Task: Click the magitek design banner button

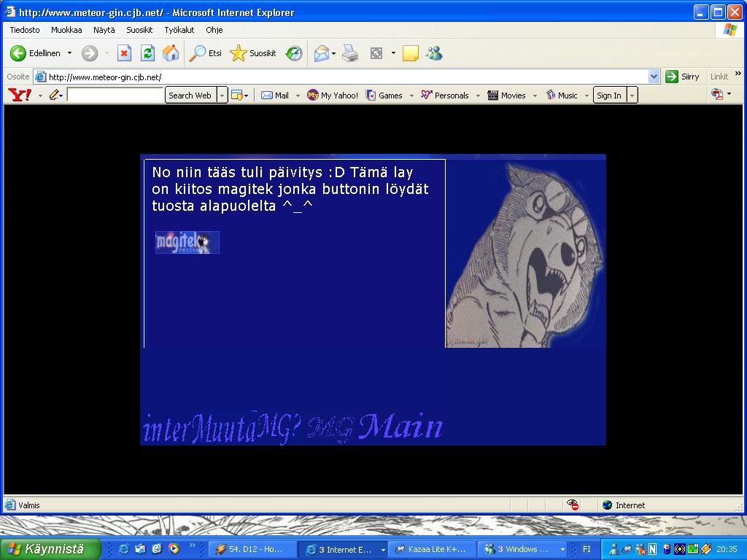Action: click(x=187, y=242)
